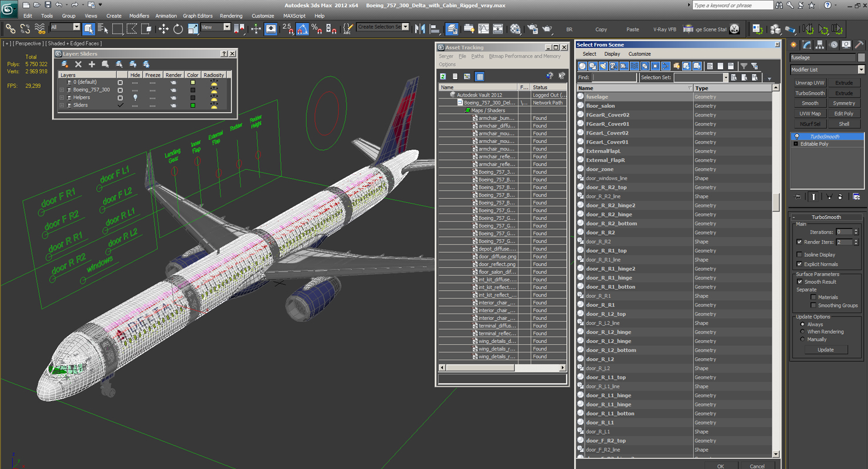Click the Sliders layer green color swatch
Screen dimensions: 868x469
pos(192,105)
